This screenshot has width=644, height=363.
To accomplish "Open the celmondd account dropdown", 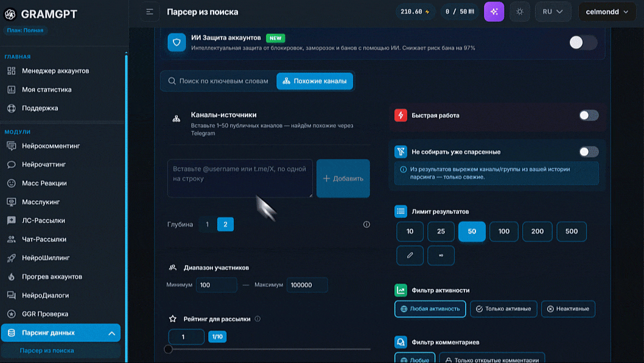I will click(x=607, y=12).
